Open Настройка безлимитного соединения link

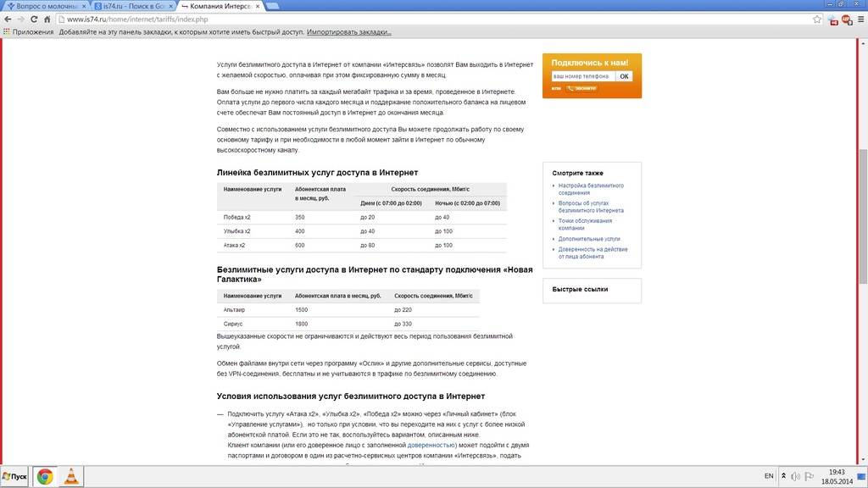click(591, 189)
